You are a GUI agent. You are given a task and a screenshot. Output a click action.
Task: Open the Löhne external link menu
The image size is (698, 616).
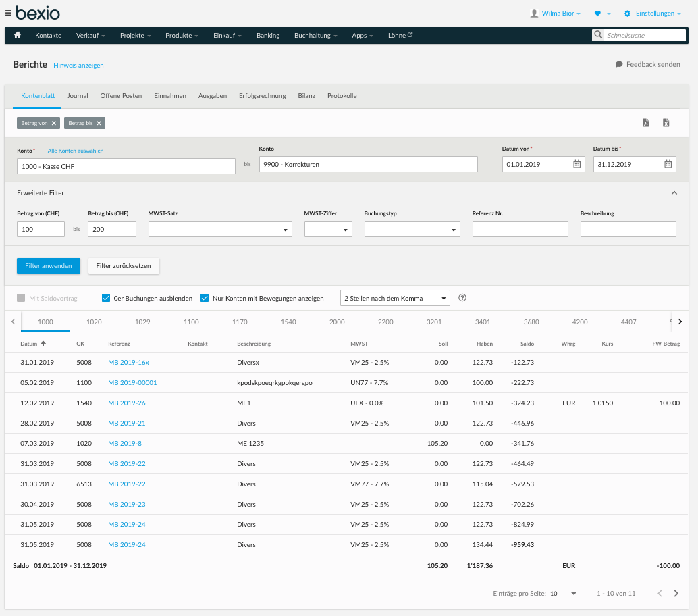pos(400,35)
